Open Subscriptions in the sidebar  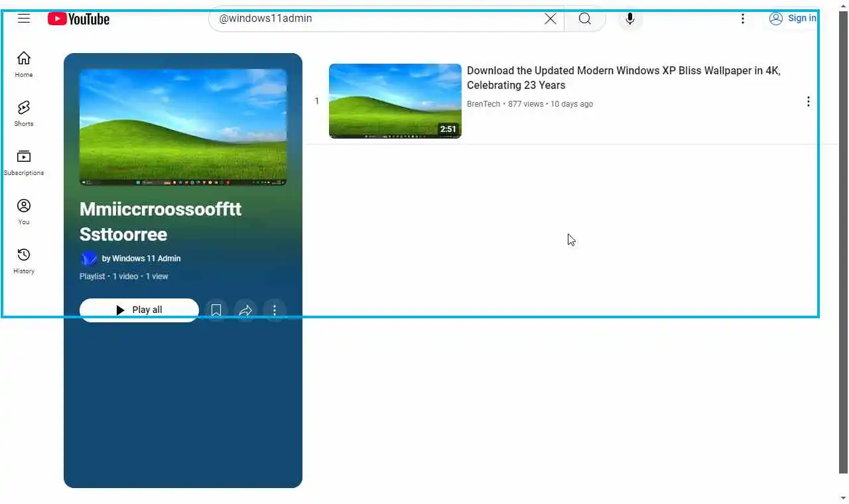click(x=24, y=162)
